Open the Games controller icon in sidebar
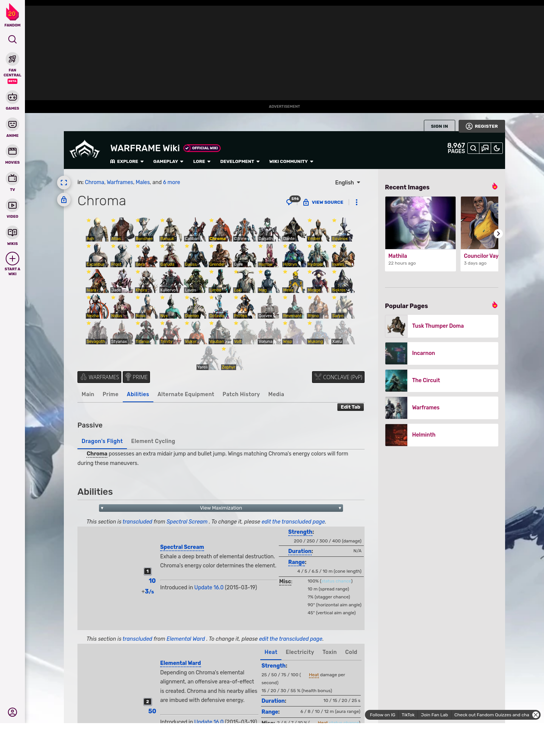The height and width of the screenshot is (756, 544). [x=12, y=97]
